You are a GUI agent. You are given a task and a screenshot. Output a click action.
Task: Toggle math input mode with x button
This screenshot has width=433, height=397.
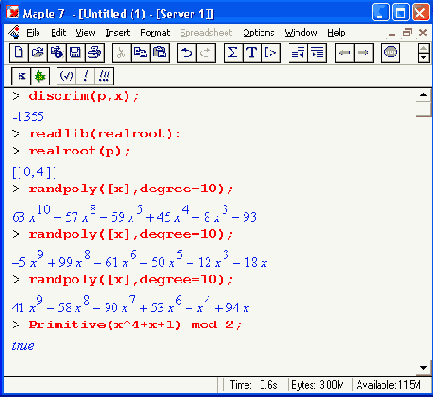21,76
